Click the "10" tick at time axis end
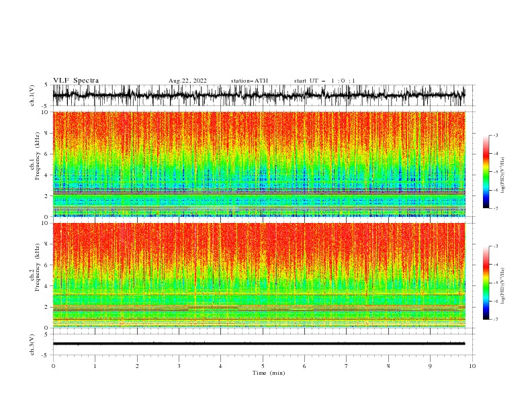This screenshot has height=411, width=532. 472,366
